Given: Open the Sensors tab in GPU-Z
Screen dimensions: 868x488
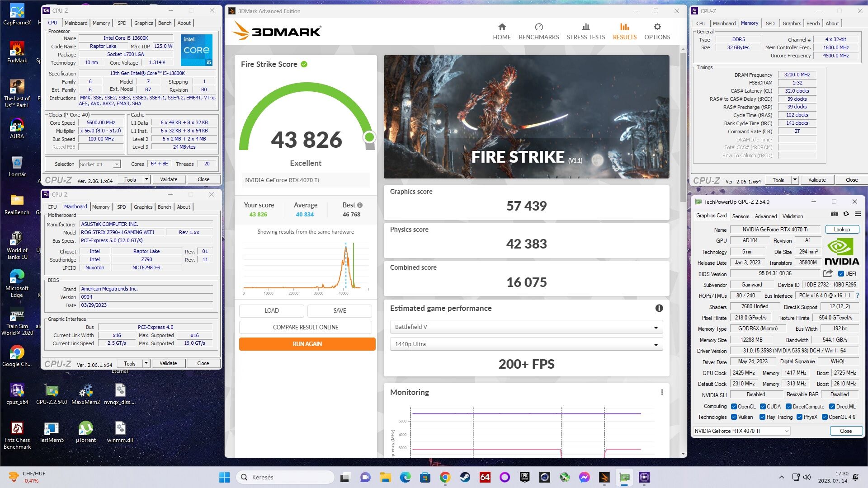Looking at the screenshot, I should click(x=741, y=216).
